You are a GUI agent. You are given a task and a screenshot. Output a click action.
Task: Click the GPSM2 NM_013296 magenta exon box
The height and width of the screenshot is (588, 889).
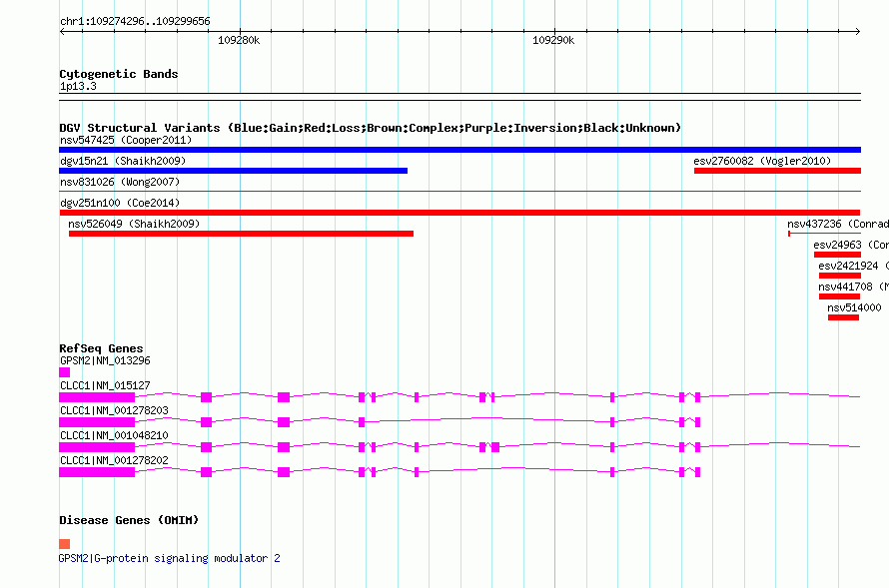(x=65, y=372)
